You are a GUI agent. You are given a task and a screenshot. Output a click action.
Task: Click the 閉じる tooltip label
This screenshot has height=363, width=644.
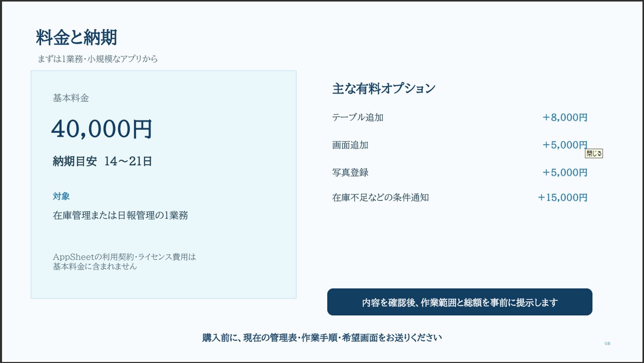(x=594, y=154)
